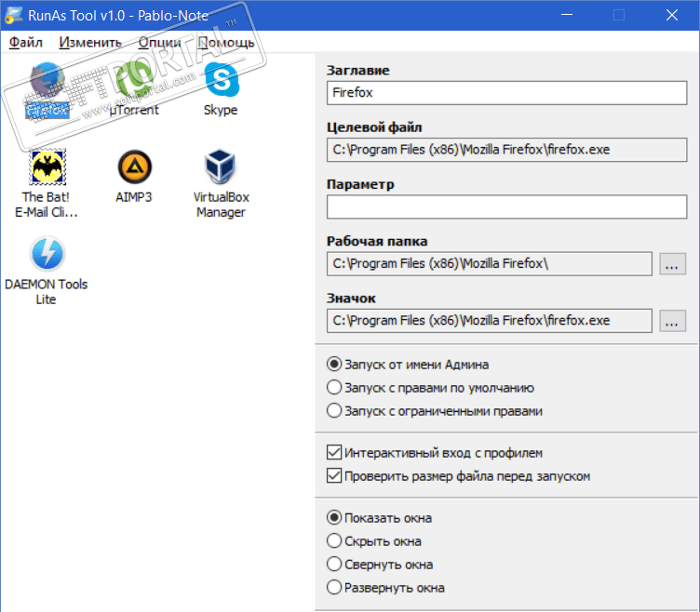Click the RunAs Tool title bar icon
The image size is (700, 612).
coord(13,15)
